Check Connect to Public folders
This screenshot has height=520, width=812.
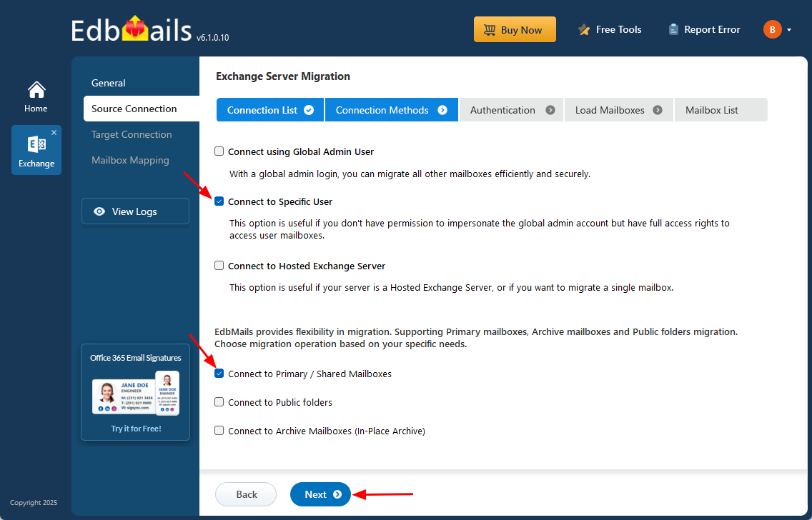(219, 402)
